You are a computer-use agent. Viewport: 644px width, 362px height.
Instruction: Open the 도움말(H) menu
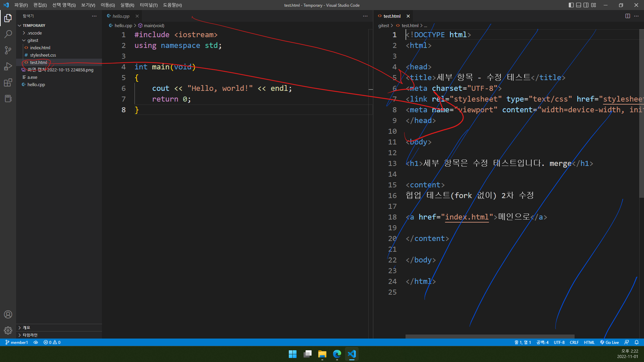tap(172, 5)
